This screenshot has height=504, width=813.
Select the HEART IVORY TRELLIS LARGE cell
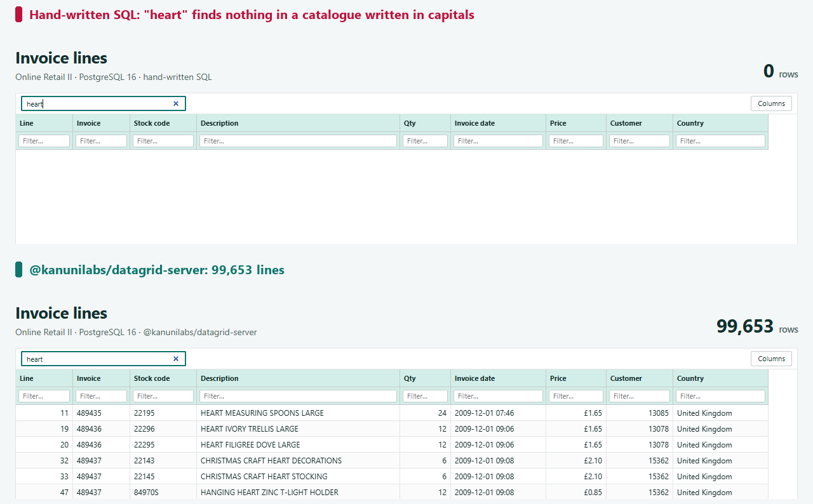click(x=299, y=429)
